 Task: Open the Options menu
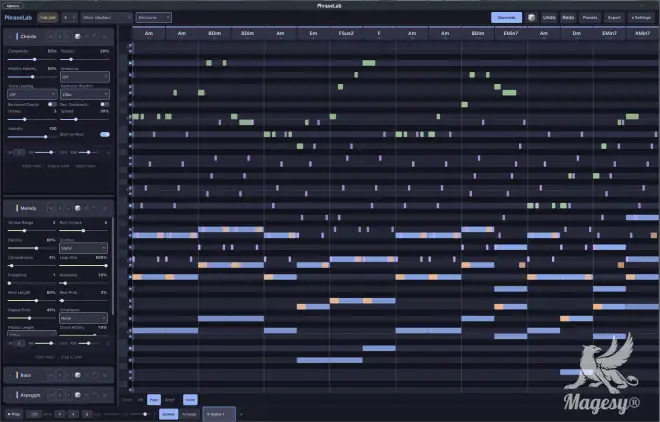coord(13,6)
